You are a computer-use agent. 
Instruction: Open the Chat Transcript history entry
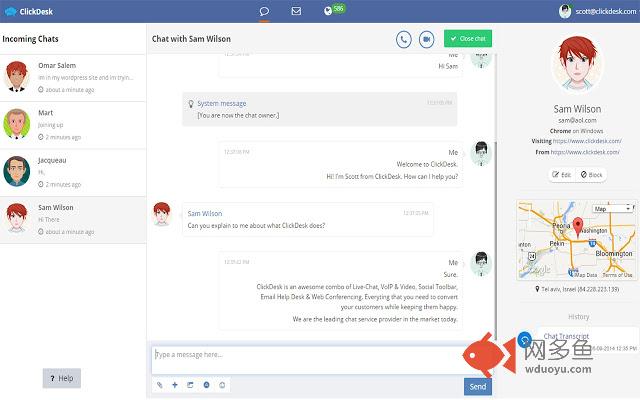[566, 336]
